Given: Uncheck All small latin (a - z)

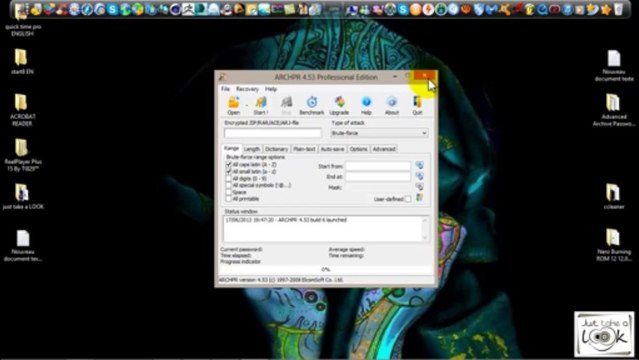Looking at the screenshot, I should [229, 172].
